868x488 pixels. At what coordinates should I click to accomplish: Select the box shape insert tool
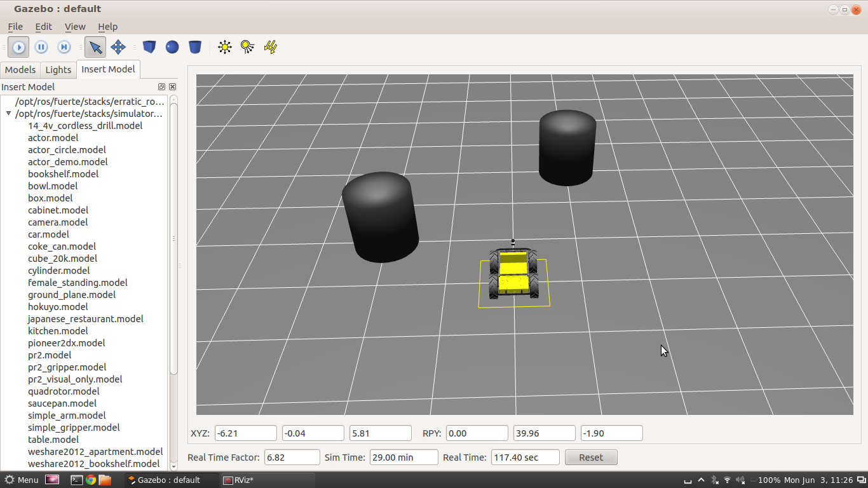pyautogui.click(x=149, y=47)
